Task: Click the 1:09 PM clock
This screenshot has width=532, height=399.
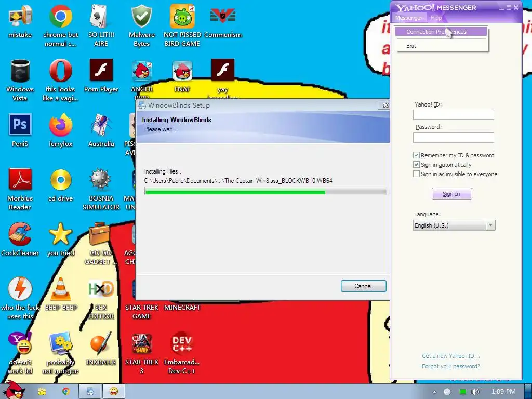Action: (x=503, y=392)
